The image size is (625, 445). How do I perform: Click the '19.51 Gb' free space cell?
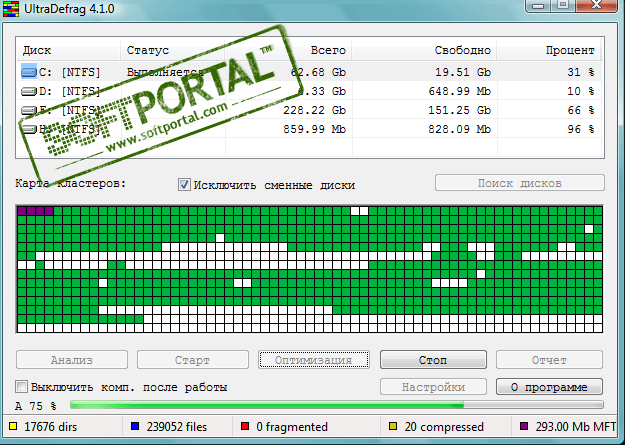coord(463,72)
